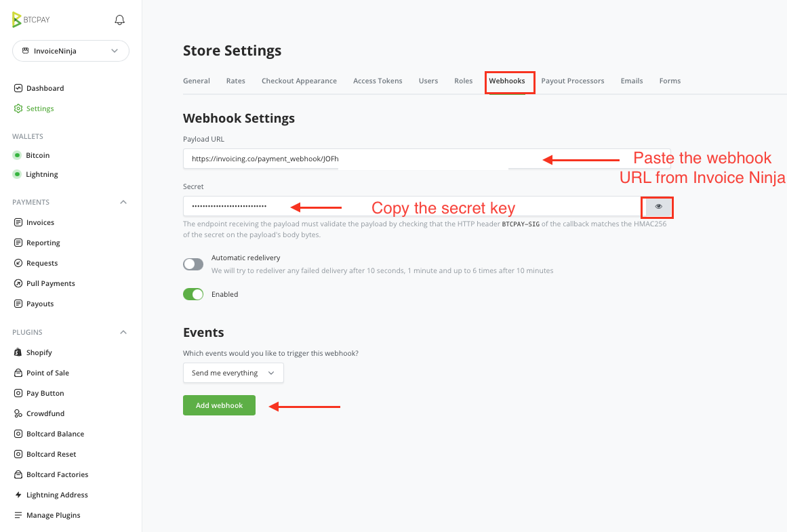Open the Payout Processors tab
The width and height of the screenshot is (787, 532).
(x=573, y=81)
